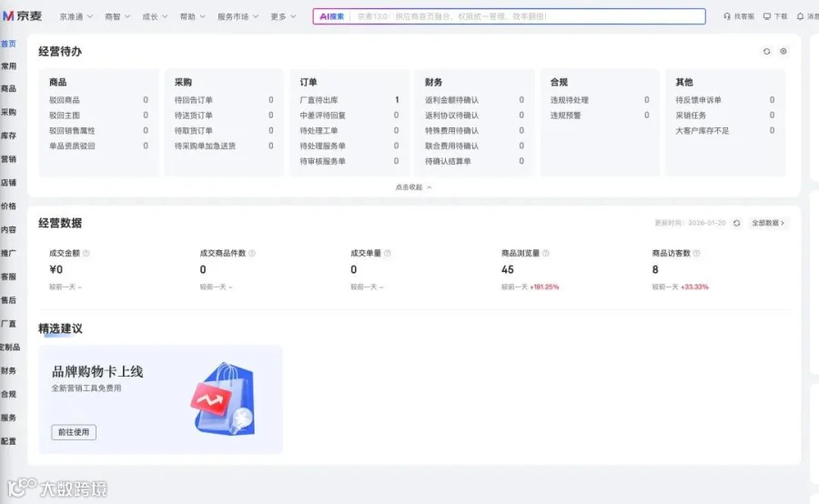This screenshot has height=504, width=819.
Task: Show help for 商品浏览量
Action: (545, 253)
